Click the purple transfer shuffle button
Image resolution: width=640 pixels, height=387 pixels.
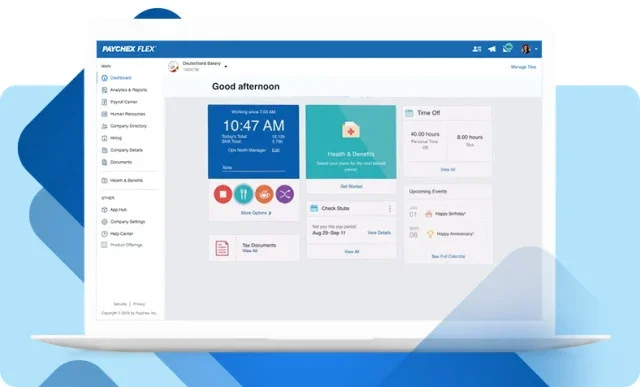(x=285, y=194)
